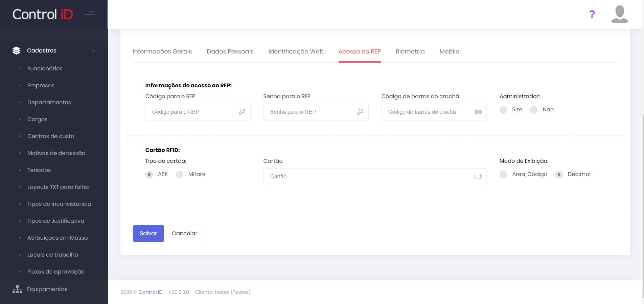Click the purple help question mark icon

[592, 14]
